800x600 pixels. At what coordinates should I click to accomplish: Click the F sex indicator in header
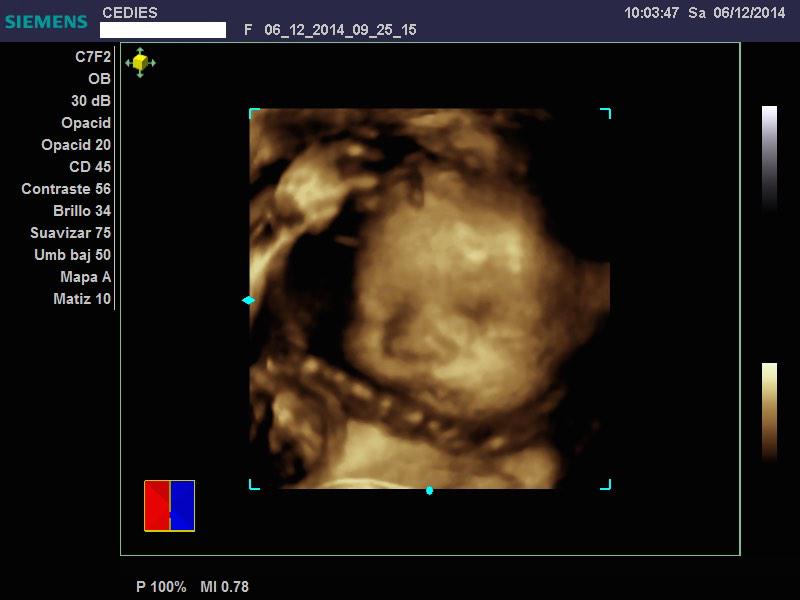coord(248,30)
